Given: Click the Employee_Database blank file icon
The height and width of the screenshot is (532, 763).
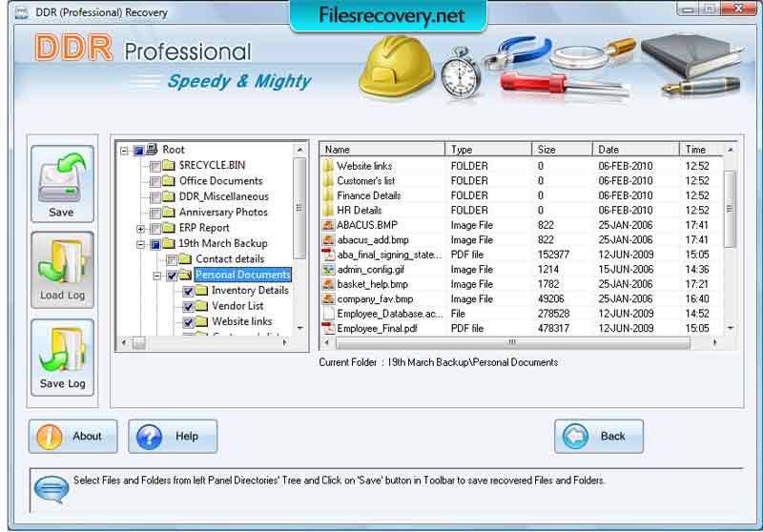Looking at the screenshot, I should pos(328,314).
